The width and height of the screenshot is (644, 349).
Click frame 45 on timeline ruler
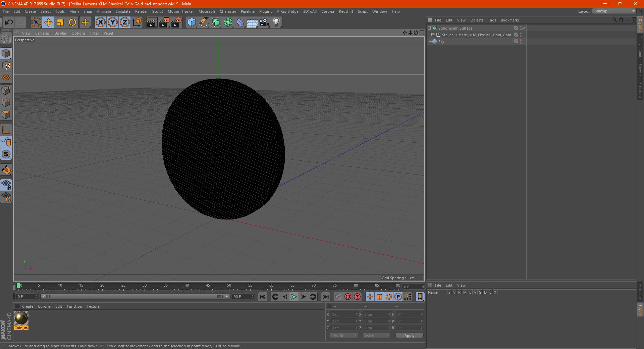(x=208, y=286)
